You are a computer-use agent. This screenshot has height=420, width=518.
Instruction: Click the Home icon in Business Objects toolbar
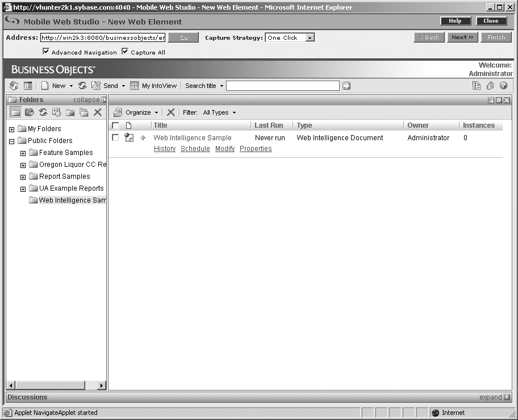[x=14, y=86]
